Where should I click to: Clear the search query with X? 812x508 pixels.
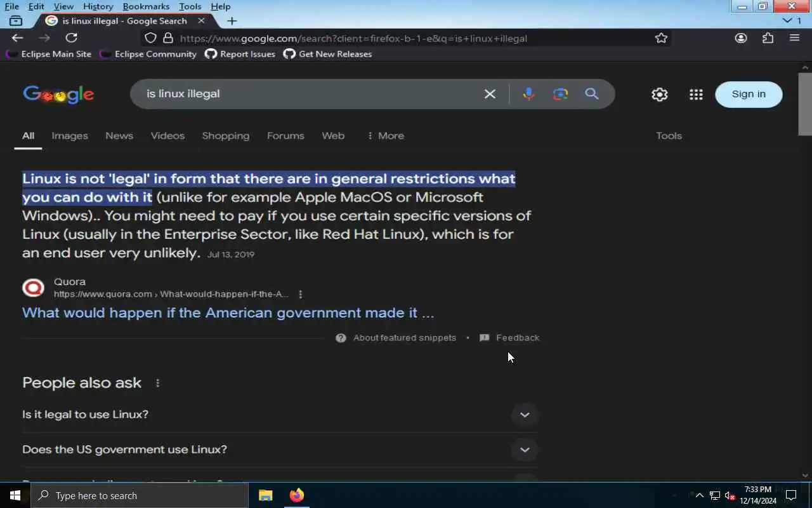(x=490, y=94)
